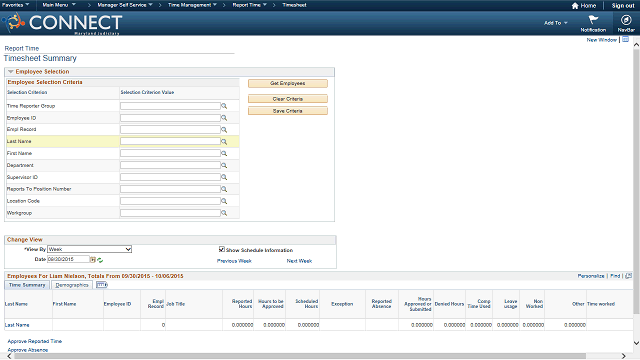Viewport: 640px width, 360px height.
Task: Click the green refresh date icon
Action: click(x=100, y=260)
